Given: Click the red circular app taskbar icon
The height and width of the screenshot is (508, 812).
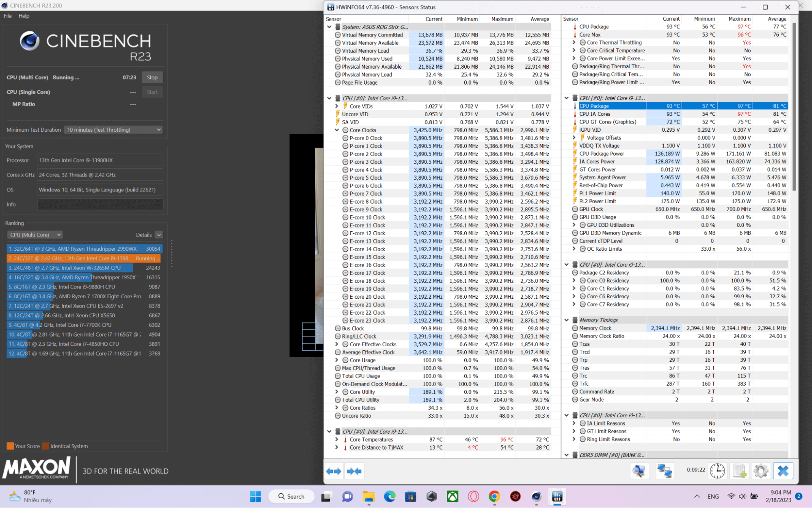Looking at the screenshot, I should point(515,497).
